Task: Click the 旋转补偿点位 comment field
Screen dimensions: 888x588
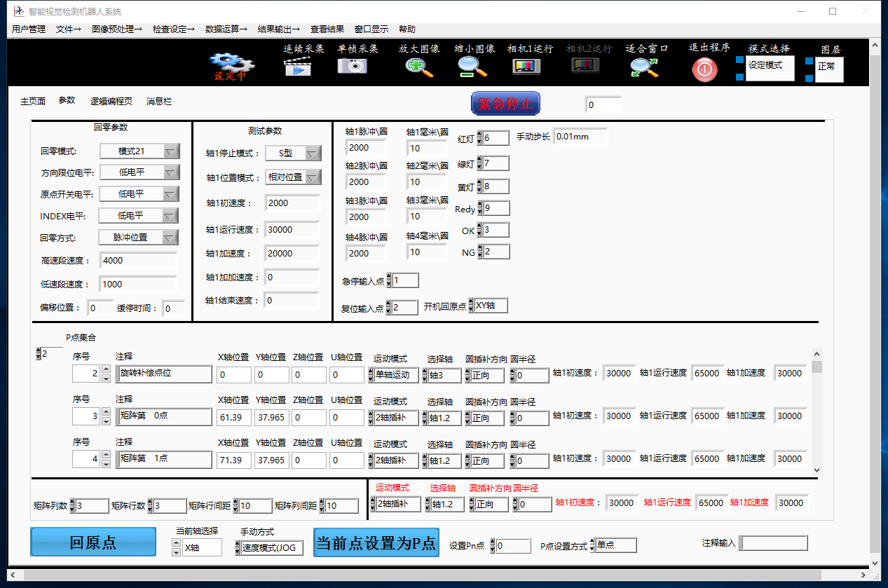Action: pos(164,374)
